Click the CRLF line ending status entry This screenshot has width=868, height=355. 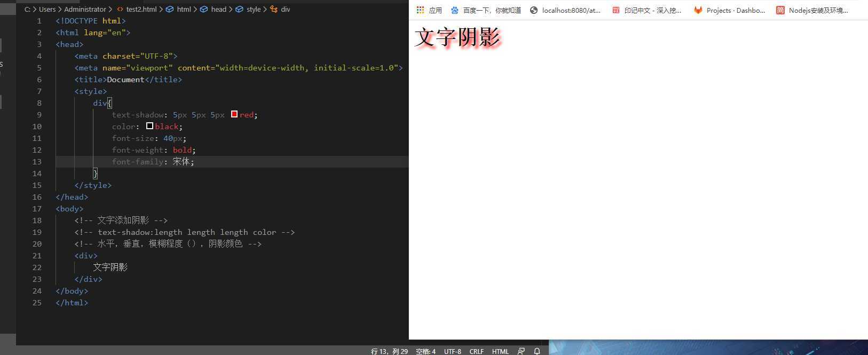pos(476,351)
